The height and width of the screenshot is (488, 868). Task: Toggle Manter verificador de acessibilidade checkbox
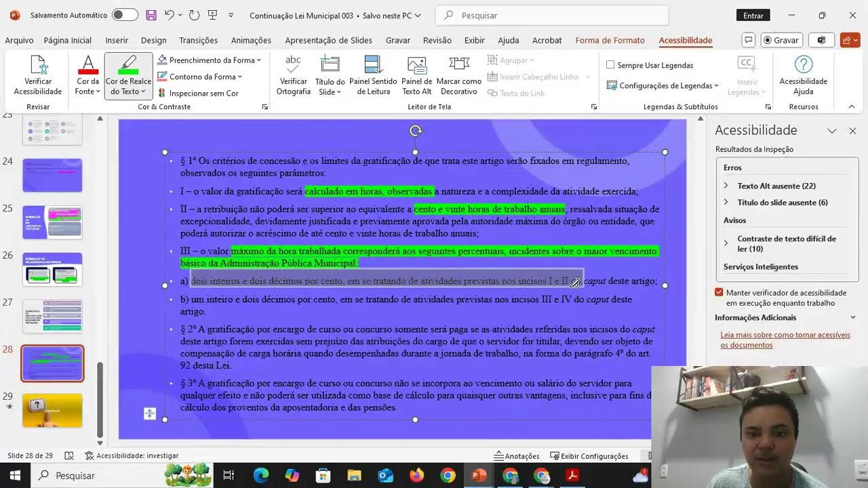(719, 293)
